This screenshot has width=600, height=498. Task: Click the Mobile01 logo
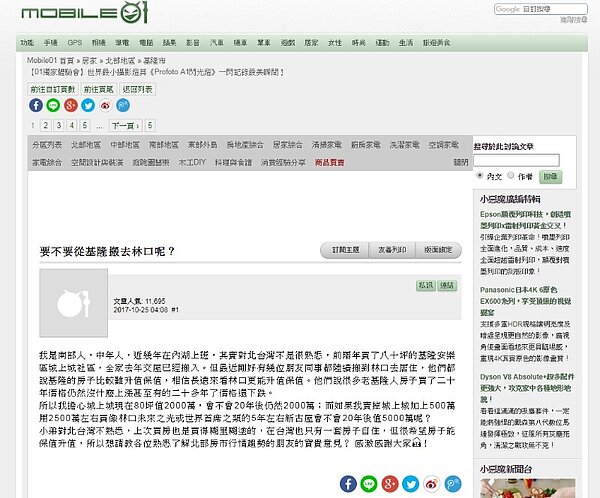(85, 13)
